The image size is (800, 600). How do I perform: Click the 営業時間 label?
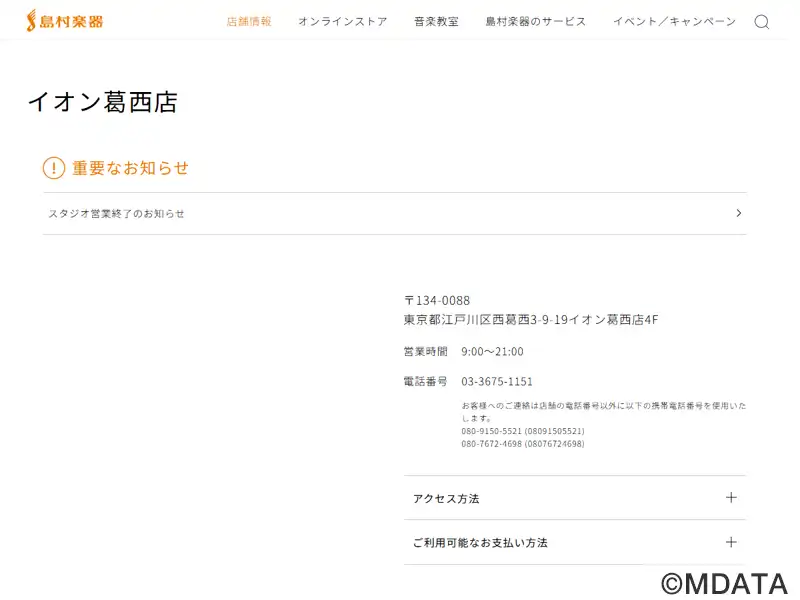[426, 352]
